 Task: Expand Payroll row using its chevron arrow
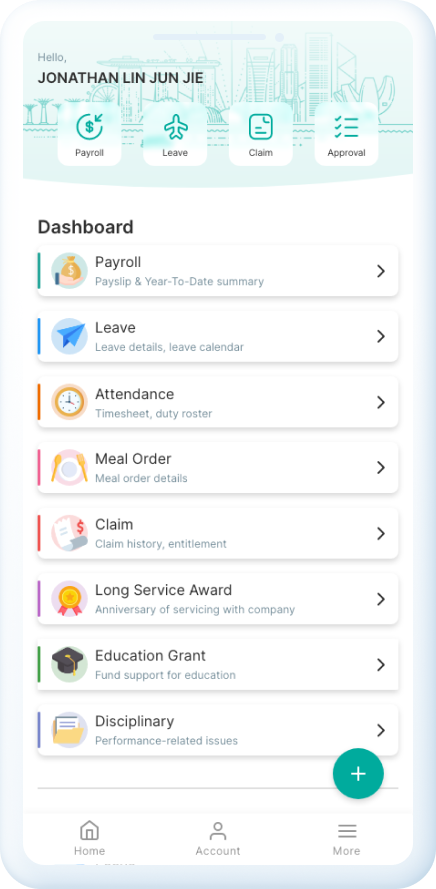pyautogui.click(x=381, y=271)
